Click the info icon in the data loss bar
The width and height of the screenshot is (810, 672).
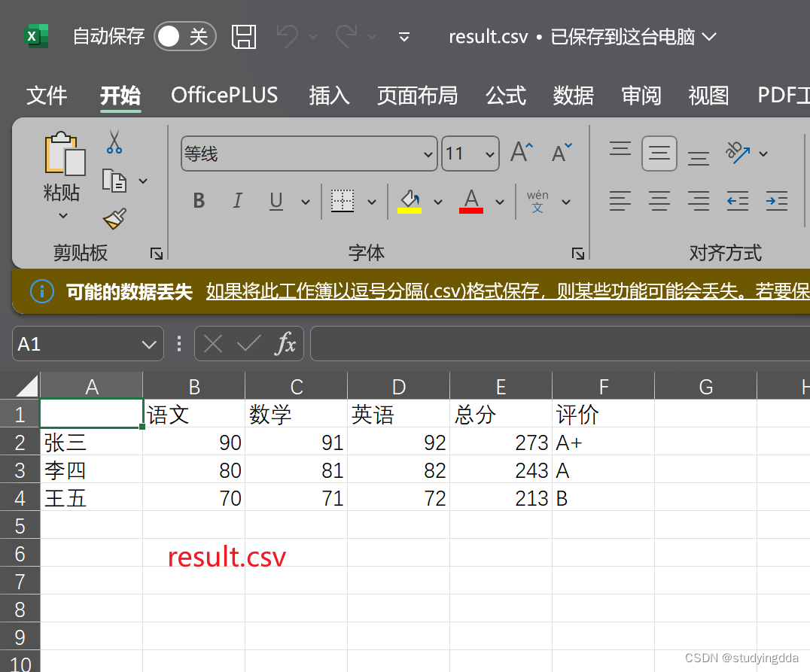(42, 291)
